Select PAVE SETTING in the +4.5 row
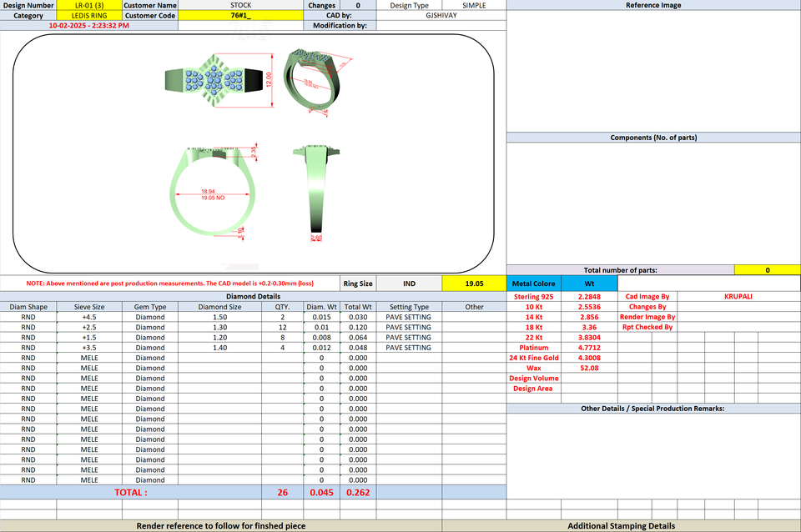 tap(409, 317)
